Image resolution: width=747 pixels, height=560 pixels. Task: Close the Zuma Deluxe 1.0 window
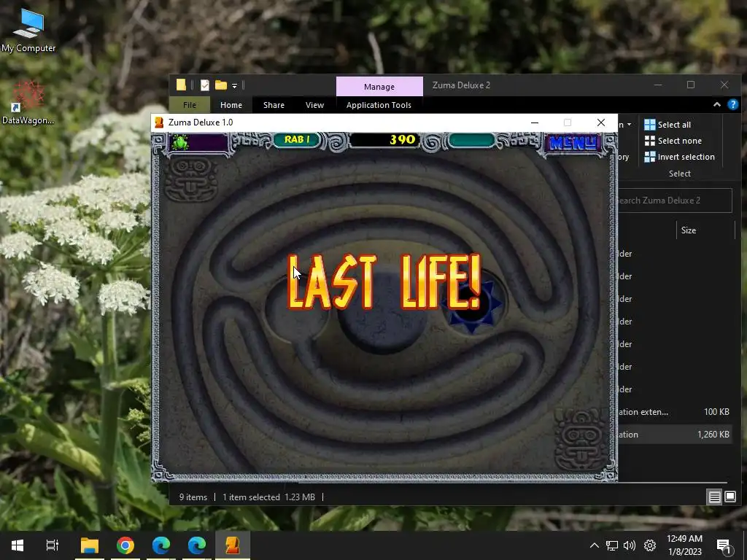click(x=601, y=122)
